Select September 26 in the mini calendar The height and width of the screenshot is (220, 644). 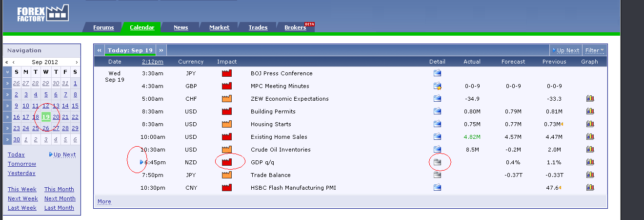coord(46,128)
